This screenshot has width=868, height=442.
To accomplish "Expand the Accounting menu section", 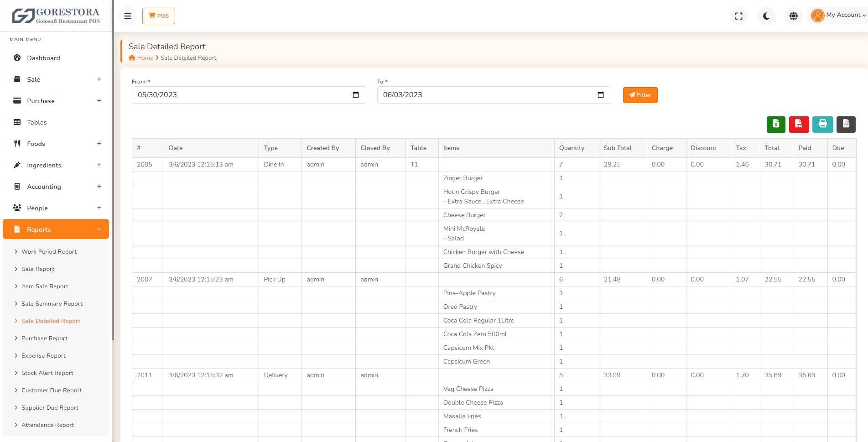I will point(99,186).
